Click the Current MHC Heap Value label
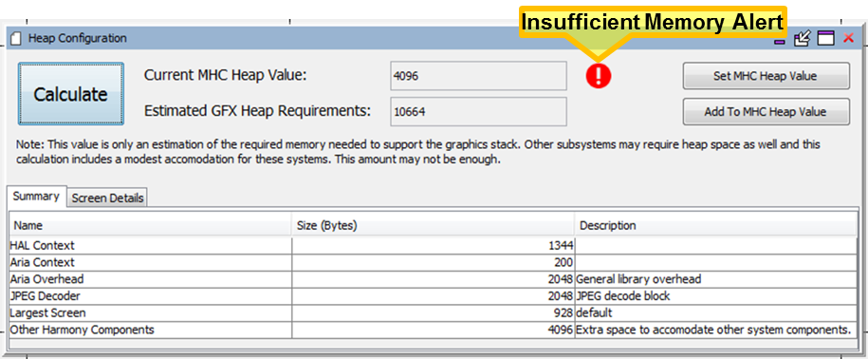Image resolution: width=868 pixels, height=359 pixels. coord(226,75)
